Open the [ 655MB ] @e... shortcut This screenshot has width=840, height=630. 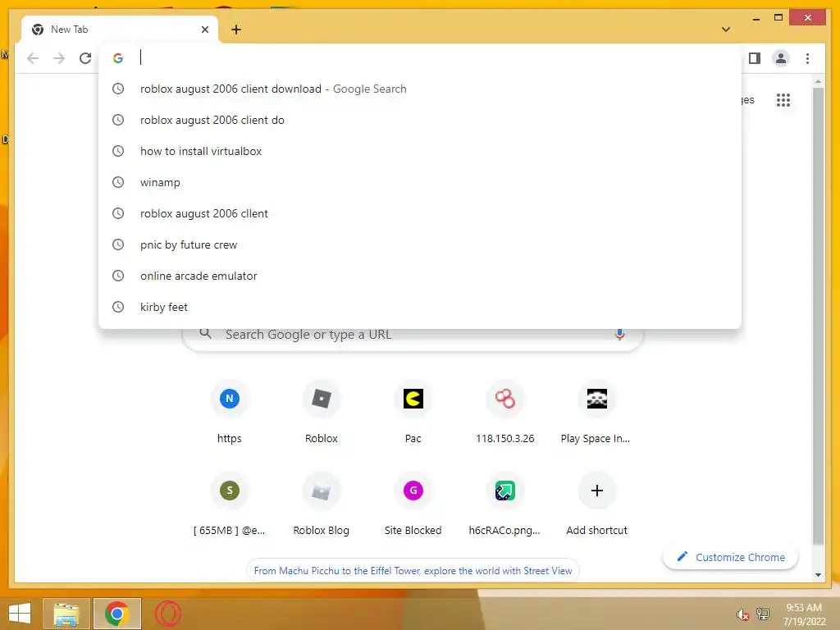(230, 504)
